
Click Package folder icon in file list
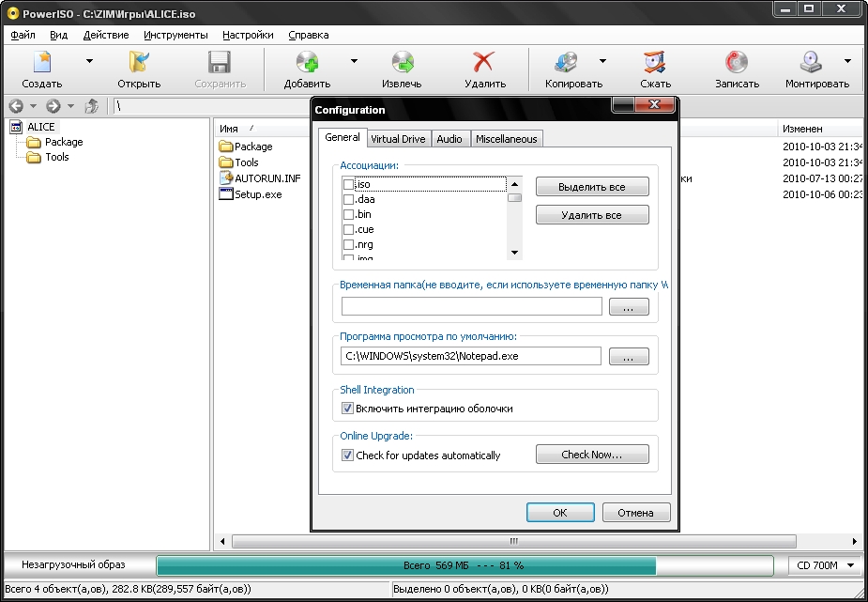pyautogui.click(x=226, y=147)
